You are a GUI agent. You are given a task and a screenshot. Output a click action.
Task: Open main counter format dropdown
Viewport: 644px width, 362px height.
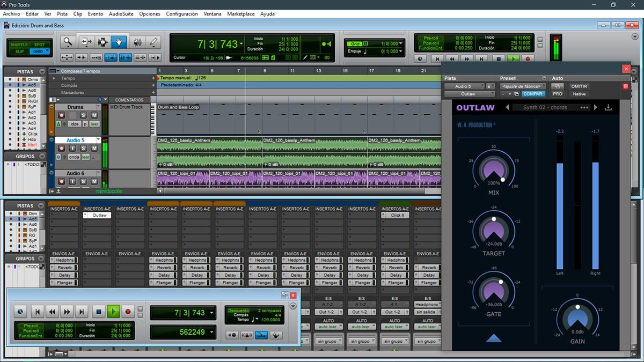[x=241, y=44]
